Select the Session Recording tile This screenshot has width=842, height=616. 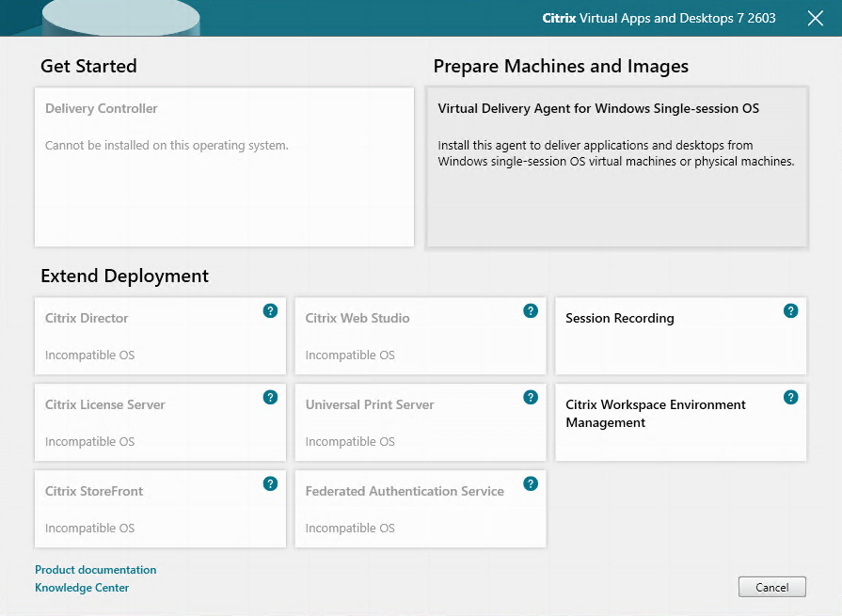point(680,336)
